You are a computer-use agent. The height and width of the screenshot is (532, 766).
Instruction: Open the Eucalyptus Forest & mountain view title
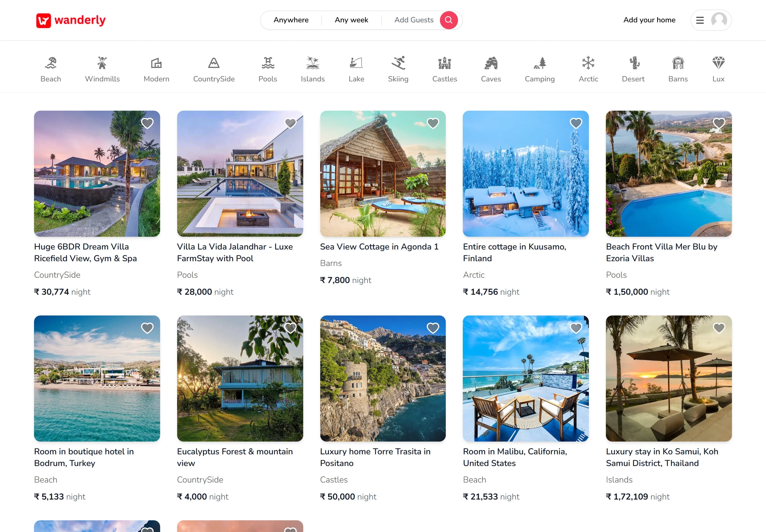point(235,457)
